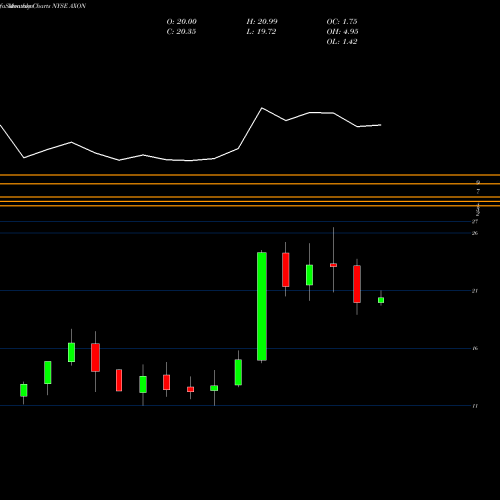Click the 7 label beside orange lines
500x500 pixels.
478,191
